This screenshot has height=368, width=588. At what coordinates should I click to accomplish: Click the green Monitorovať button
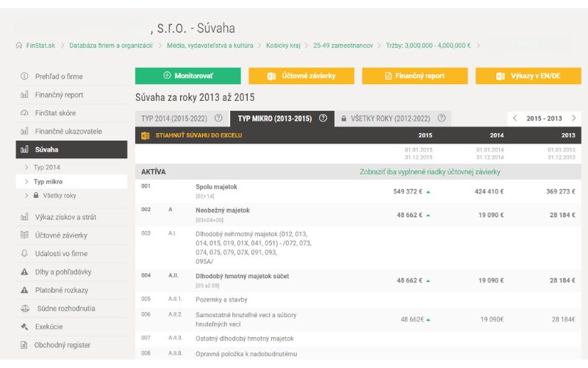(188, 76)
